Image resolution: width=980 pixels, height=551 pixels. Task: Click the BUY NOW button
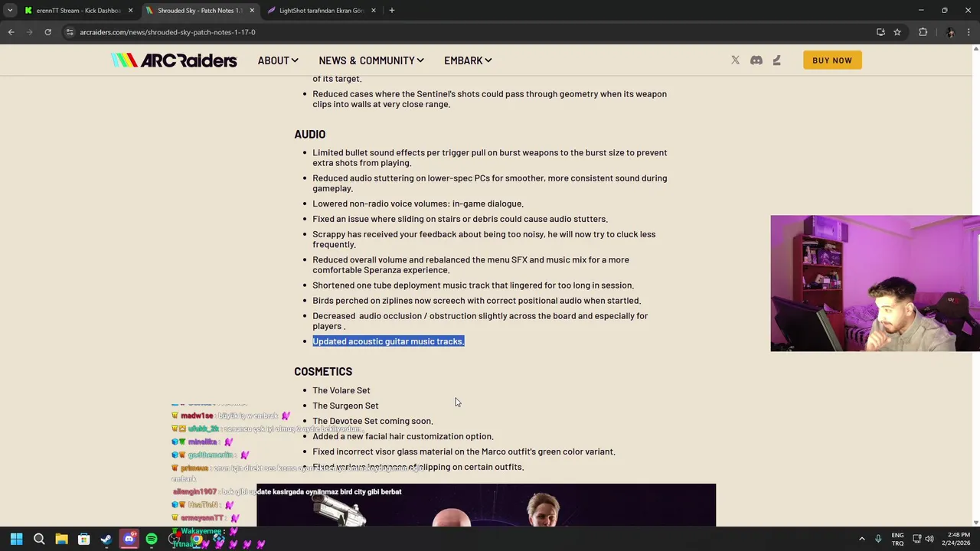coord(832,60)
